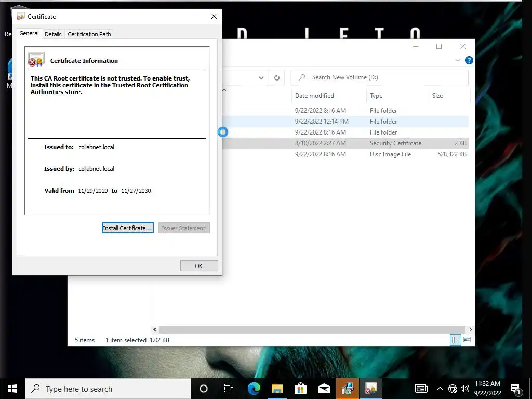The image size is (532, 399).
Task: Click the 1 item selected status text
Action: pyautogui.click(x=126, y=340)
